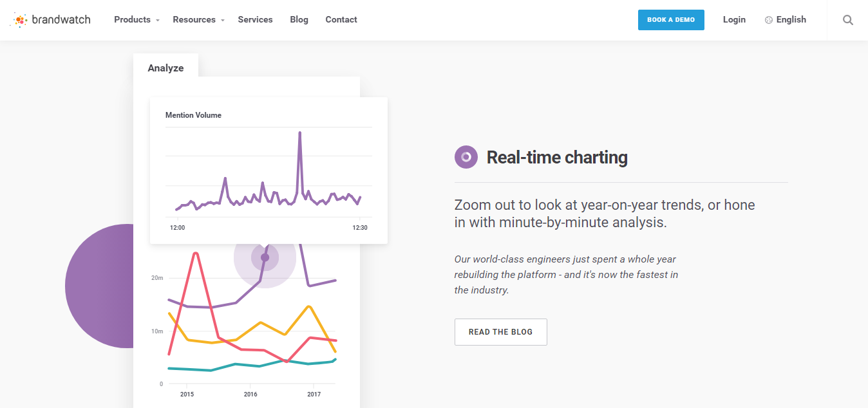
Task: Click the globe icon beside English
Action: point(768,20)
